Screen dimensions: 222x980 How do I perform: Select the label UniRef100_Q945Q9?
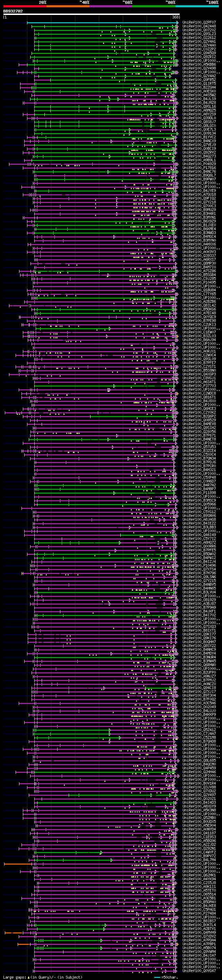coord(199,53)
